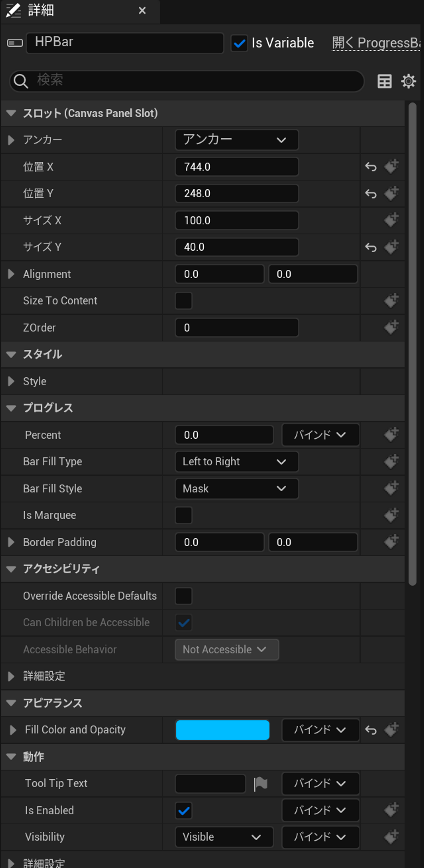Toggle the Is Variable checkbox

coord(239,44)
